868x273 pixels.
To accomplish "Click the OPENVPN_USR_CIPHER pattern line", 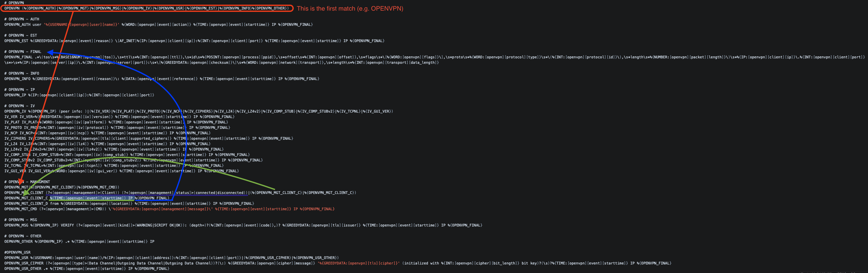I will 338,263.
